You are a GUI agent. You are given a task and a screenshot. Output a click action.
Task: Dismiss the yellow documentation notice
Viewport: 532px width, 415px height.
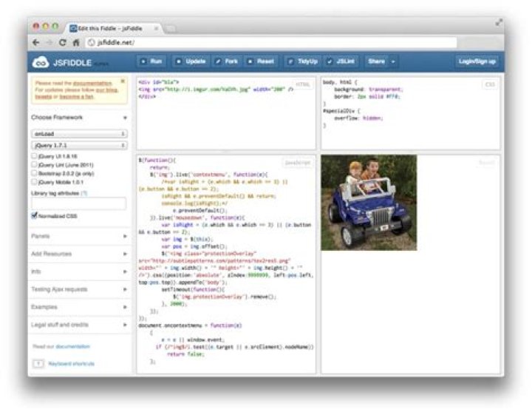tap(123, 81)
